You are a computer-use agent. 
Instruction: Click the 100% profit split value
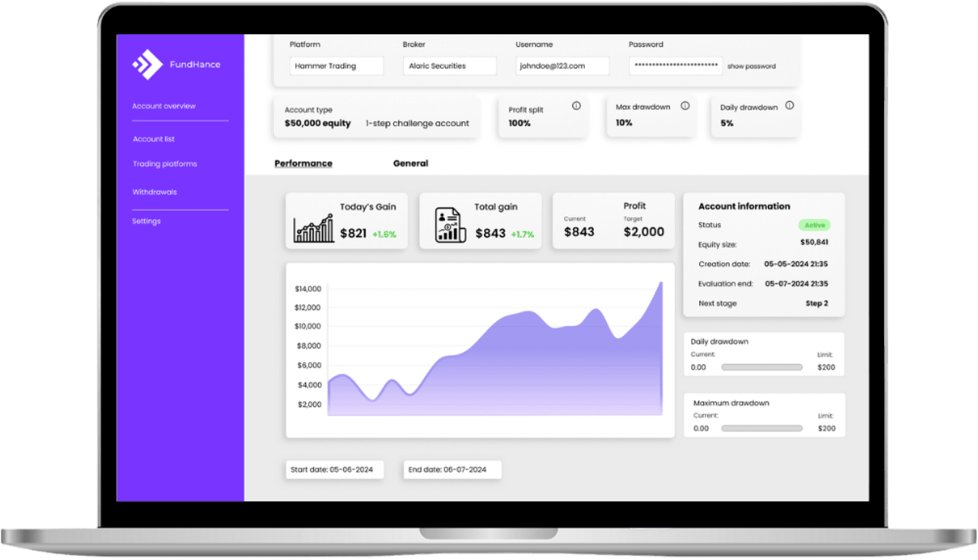click(x=520, y=124)
